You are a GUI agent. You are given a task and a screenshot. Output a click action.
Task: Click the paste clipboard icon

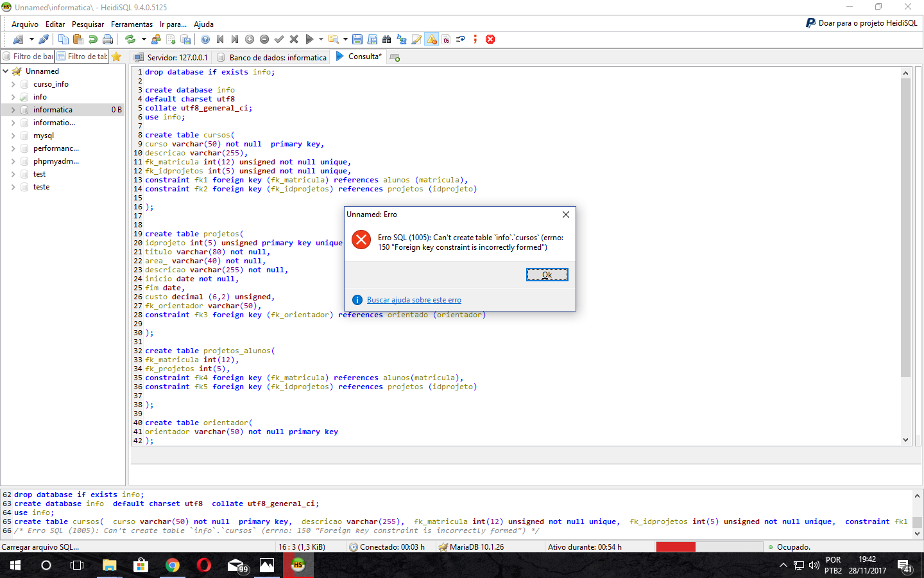pyautogui.click(x=78, y=39)
